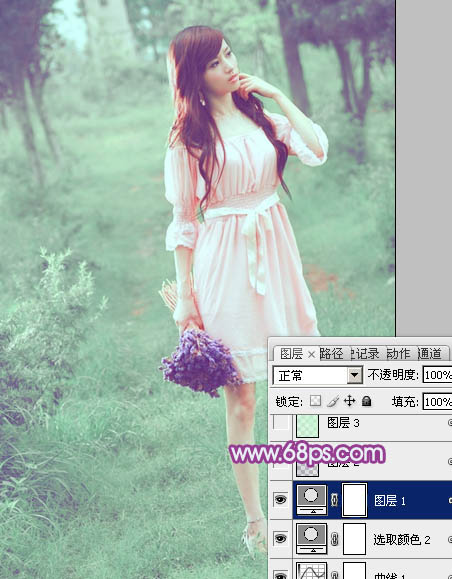Viewport: 452px width, 579px height.
Task: Click the green thumbnail of 图层 3
Action: [x=307, y=425]
